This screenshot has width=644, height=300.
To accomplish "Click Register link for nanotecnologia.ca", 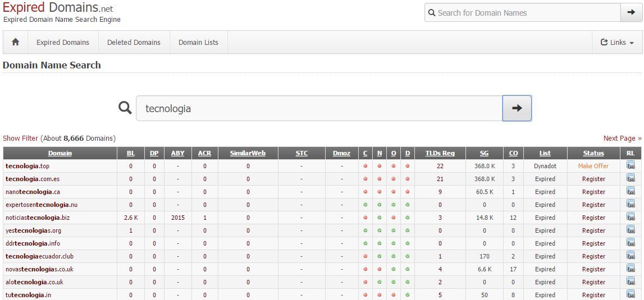I will point(593,192).
